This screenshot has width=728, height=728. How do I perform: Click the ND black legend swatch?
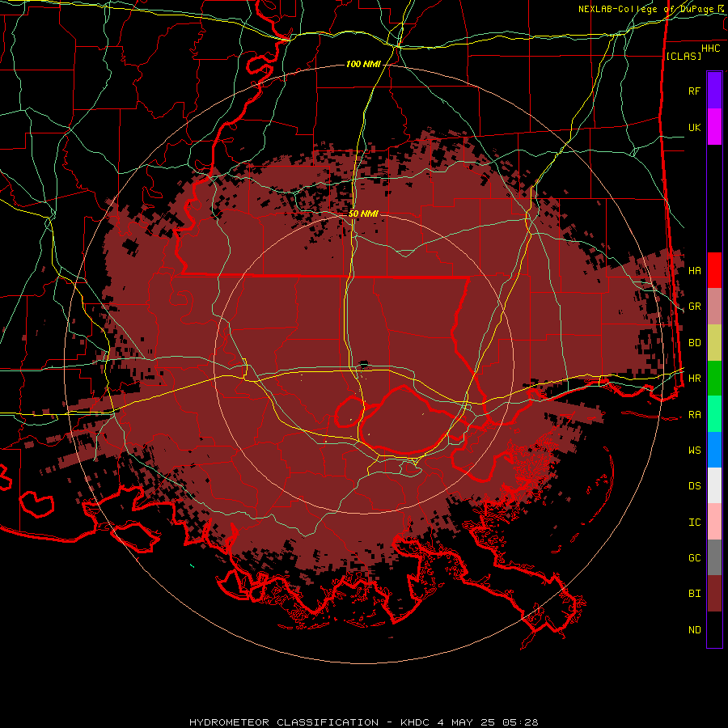tap(714, 629)
